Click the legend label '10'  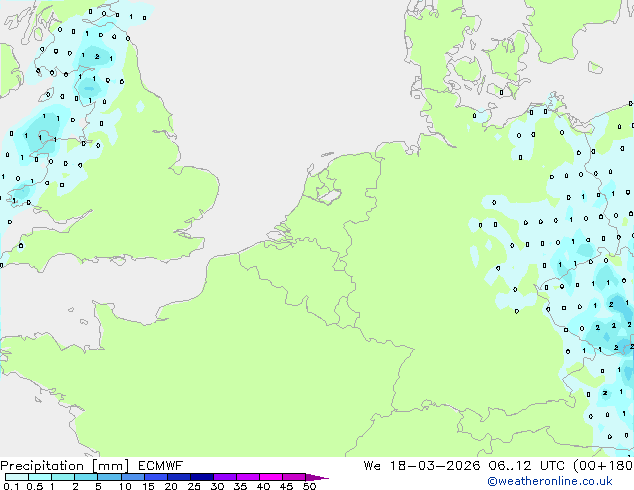pyautogui.click(x=125, y=486)
